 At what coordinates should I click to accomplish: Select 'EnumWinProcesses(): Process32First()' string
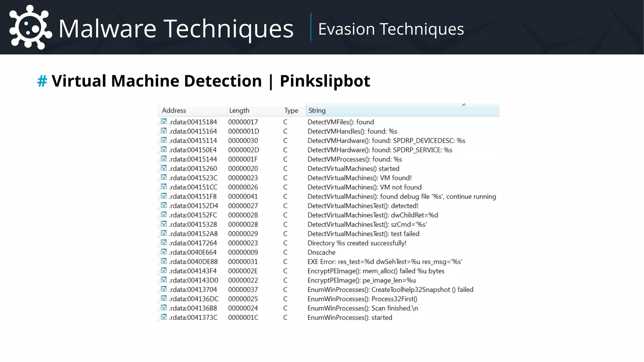[362, 299]
